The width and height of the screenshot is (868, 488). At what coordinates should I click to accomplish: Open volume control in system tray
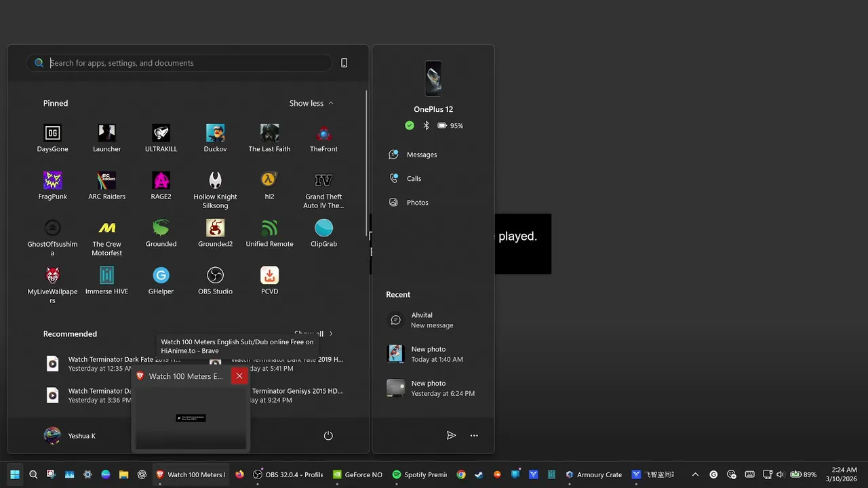point(779,474)
